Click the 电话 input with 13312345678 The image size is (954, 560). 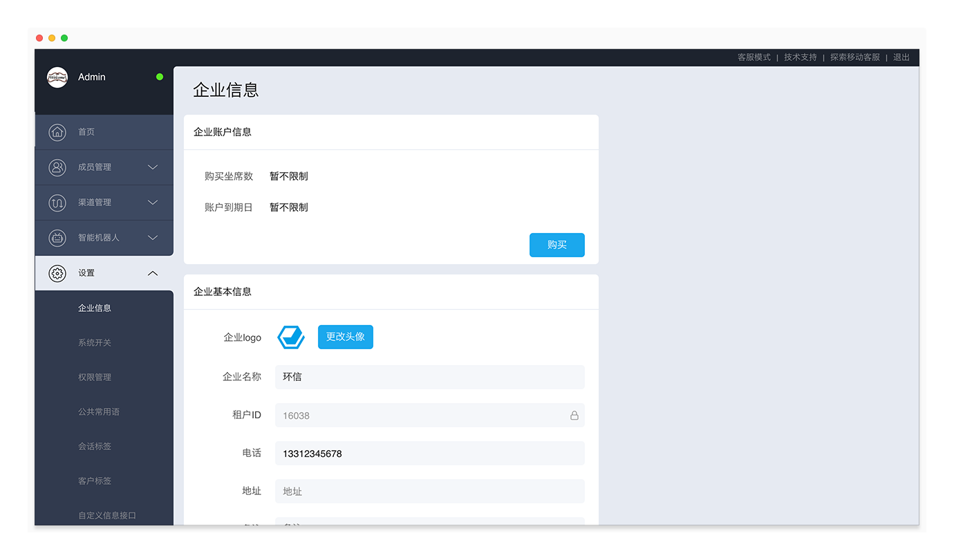[430, 454]
